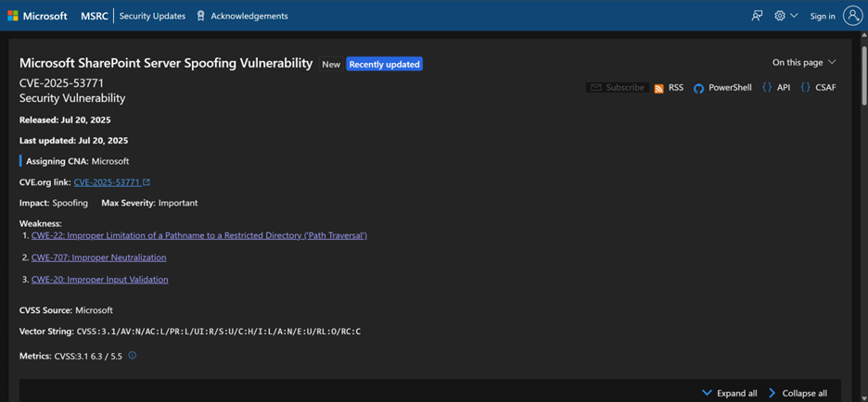Click the page vertical scrollbar thumb
The width and height of the screenshot is (868, 402).
[x=863, y=75]
